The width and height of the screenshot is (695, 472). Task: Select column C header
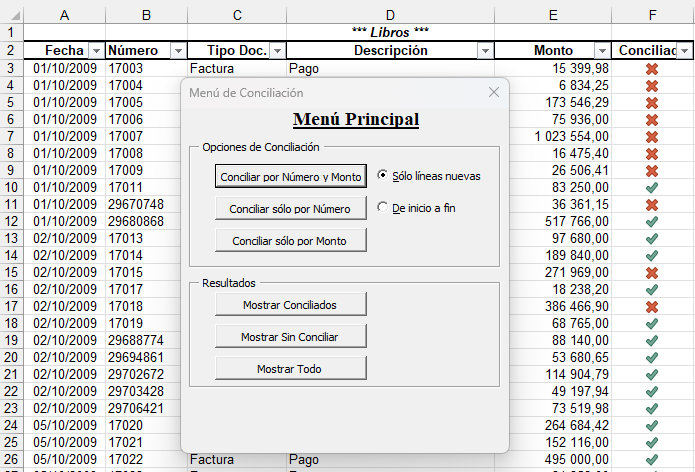pyautogui.click(x=237, y=16)
